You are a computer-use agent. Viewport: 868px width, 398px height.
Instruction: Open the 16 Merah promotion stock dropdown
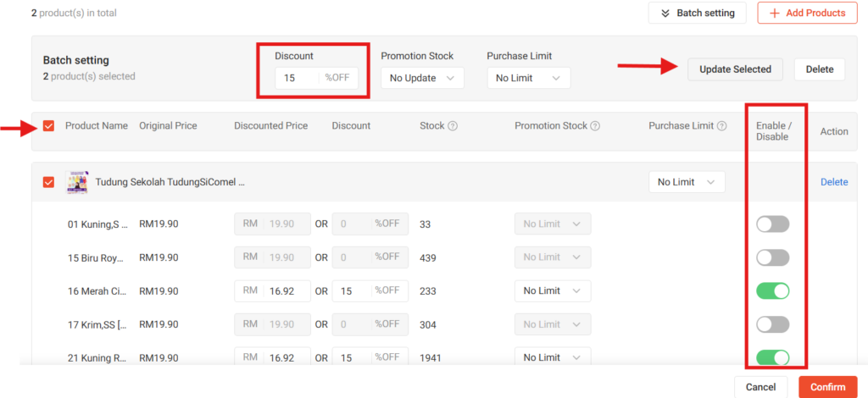(553, 290)
